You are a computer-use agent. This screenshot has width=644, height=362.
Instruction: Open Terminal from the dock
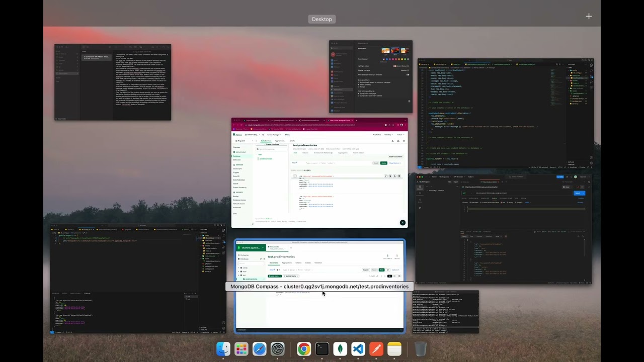pyautogui.click(x=322, y=349)
